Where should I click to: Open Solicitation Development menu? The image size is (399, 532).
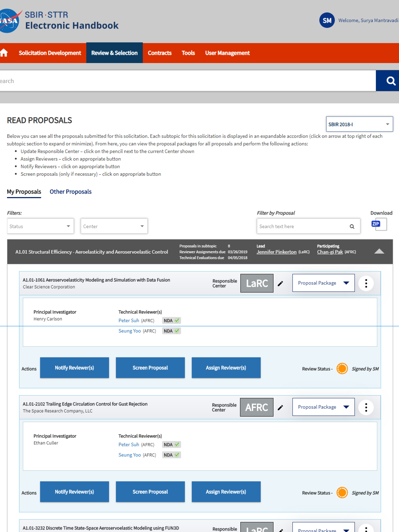(x=50, y=53)
